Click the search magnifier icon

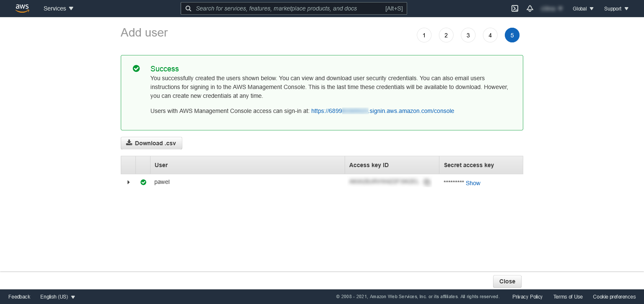click(x=189, y=8)
